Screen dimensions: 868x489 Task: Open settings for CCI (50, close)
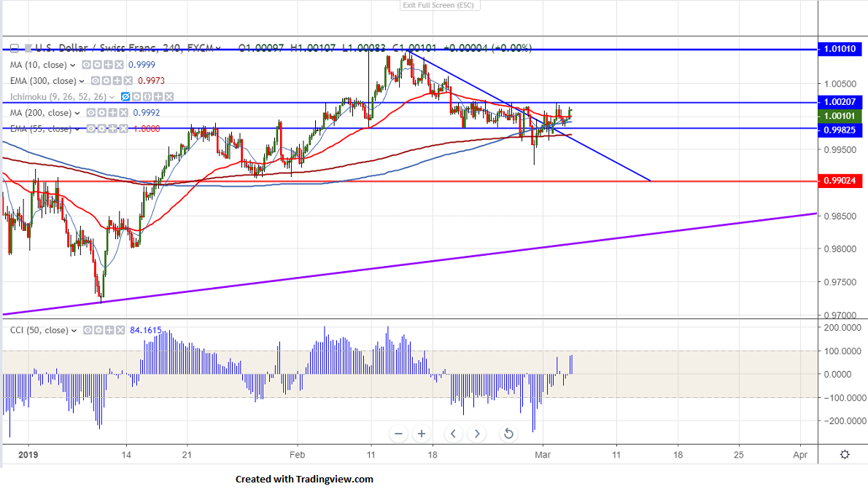click(x=98, y=330)
